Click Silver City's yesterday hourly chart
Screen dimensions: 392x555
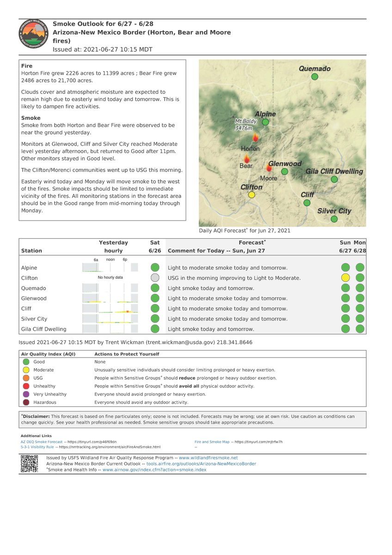point(110,319)
